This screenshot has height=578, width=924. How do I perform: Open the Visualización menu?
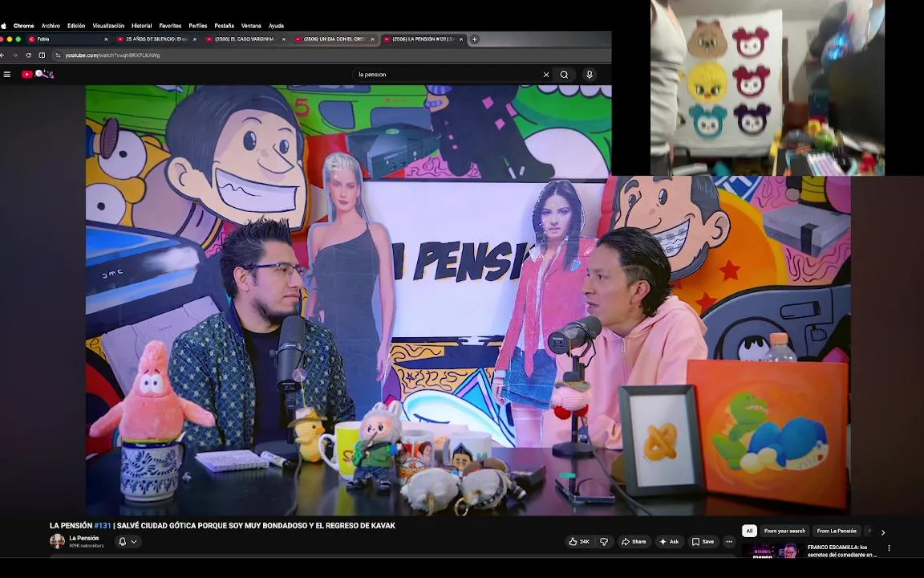pos(108,26)
